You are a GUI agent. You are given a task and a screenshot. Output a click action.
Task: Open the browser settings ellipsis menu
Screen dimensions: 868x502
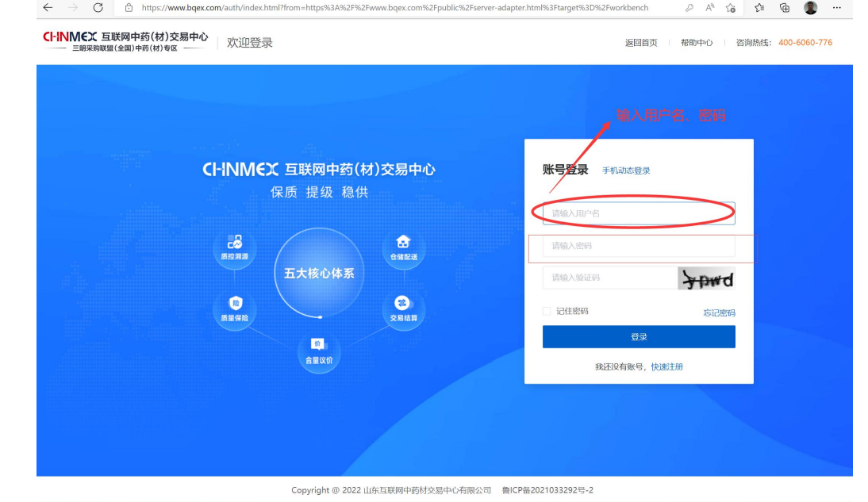[x=836, y=8]
